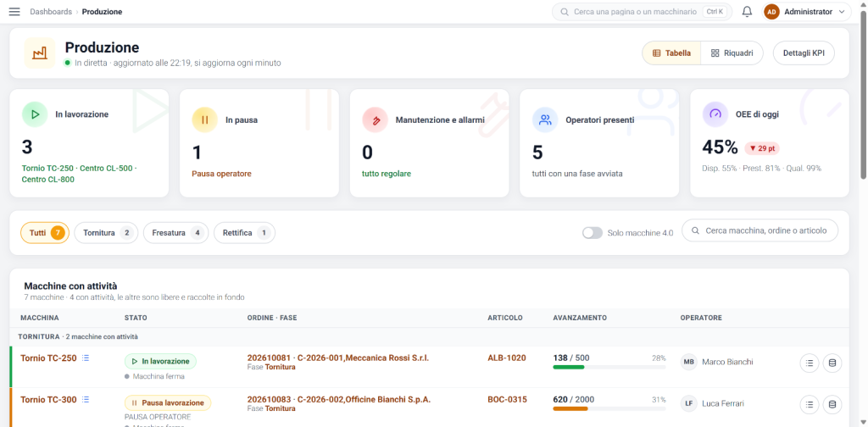The width and height of the screenshot is (868, 427).
Task: Click the operator name Marco Bianchi
Action: tap(727, 362)
